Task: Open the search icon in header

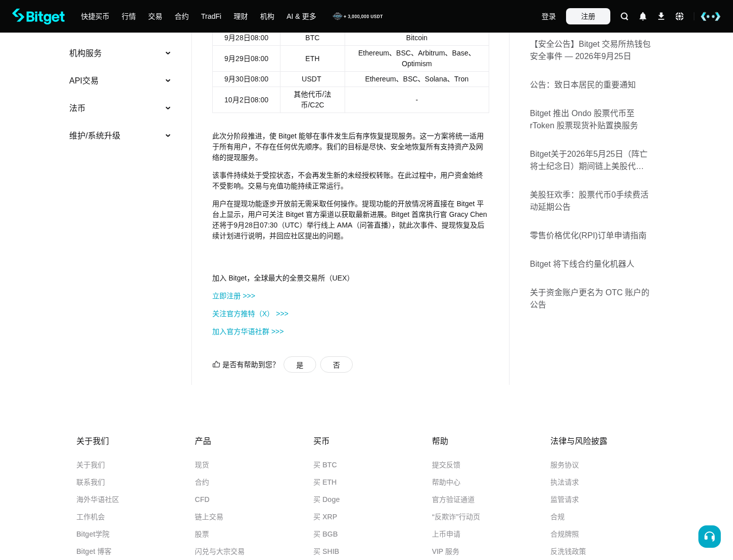Action: (625, 16)
